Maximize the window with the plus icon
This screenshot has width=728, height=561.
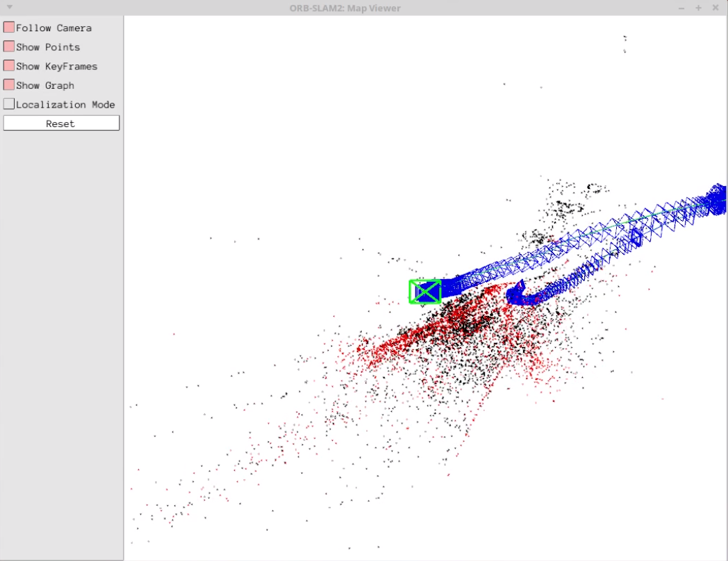[x=698, y=8]
